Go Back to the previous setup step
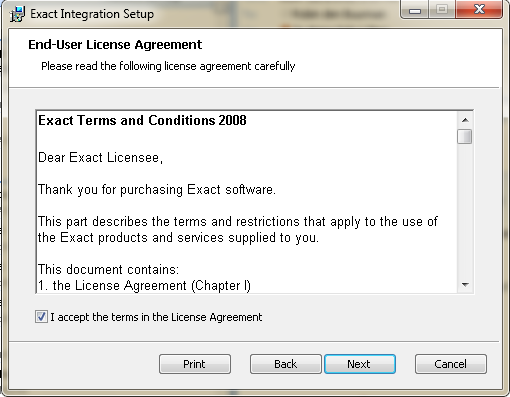Viewport: 510px width, 397px height. click(x=286, y=364)
